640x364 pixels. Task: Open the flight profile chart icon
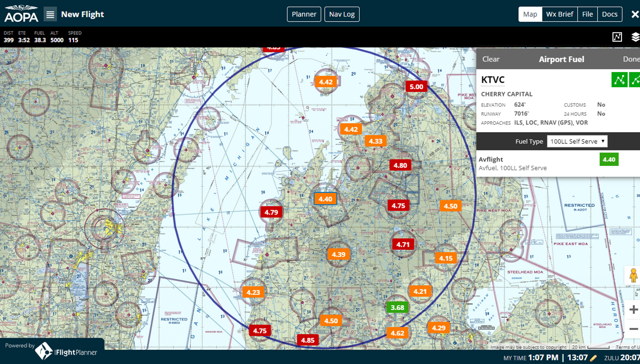click(617, 37)
